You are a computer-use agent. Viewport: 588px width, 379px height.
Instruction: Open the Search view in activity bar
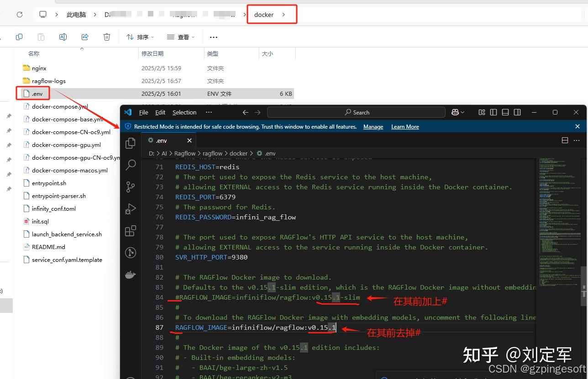(131, 165)
